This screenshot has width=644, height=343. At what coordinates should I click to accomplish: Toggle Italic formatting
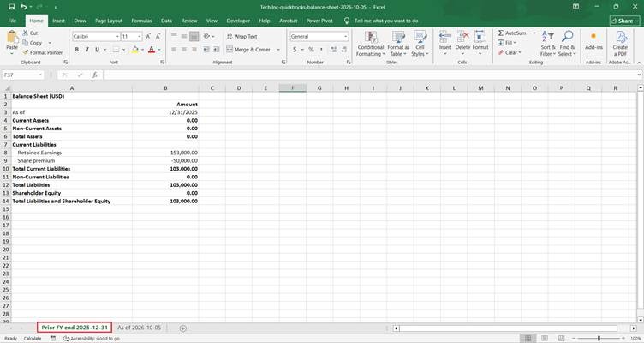point(87,50)
